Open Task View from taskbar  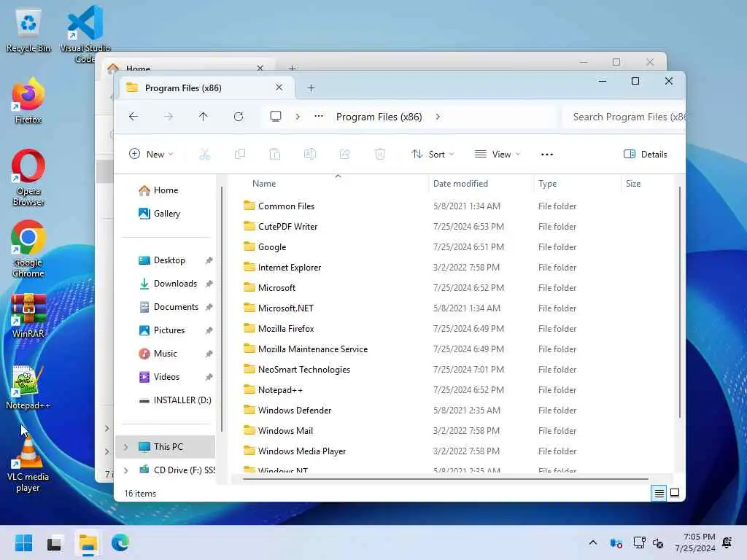point(54,543)
